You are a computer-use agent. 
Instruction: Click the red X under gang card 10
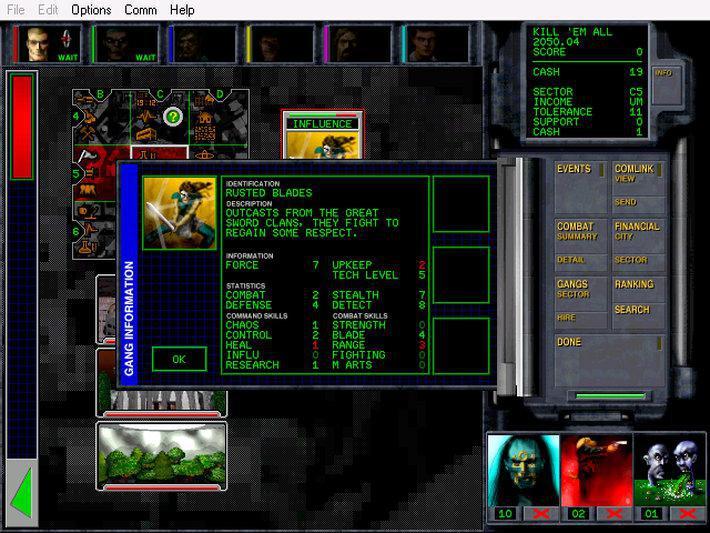tap(541, 514)
